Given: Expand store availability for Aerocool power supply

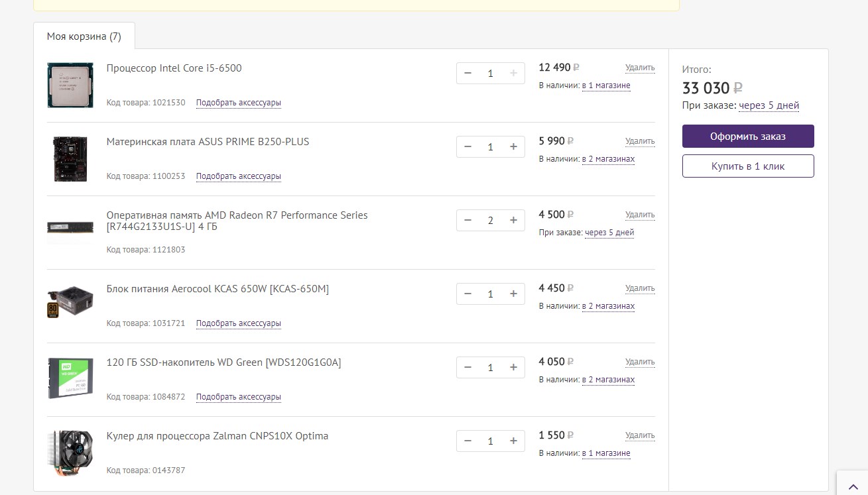Looking at the screenshot, I should 608,306.
